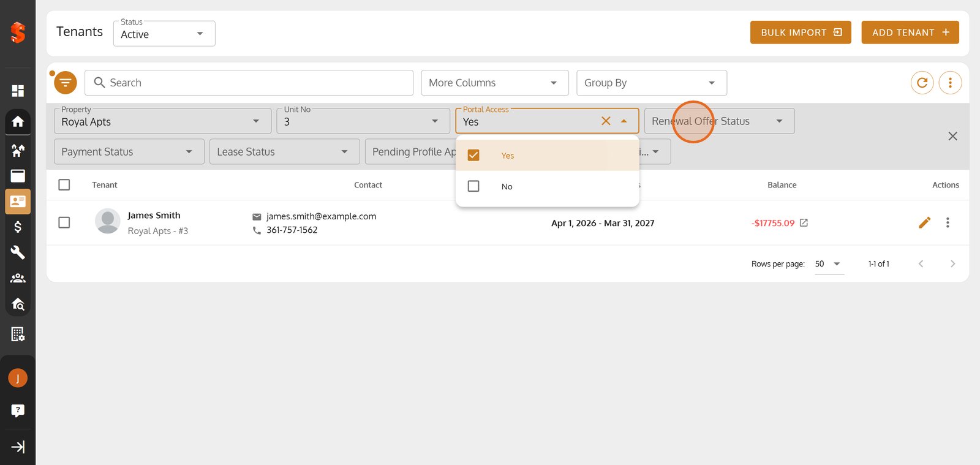980x465 pixels.
Task: Check the No option checkbox
Action: pos(473,186)
